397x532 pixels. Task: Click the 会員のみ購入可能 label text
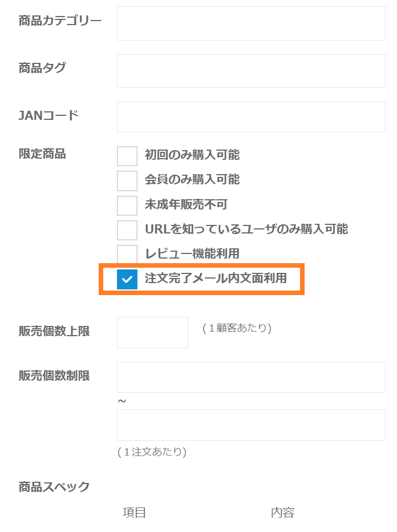[x=192, y=180]
